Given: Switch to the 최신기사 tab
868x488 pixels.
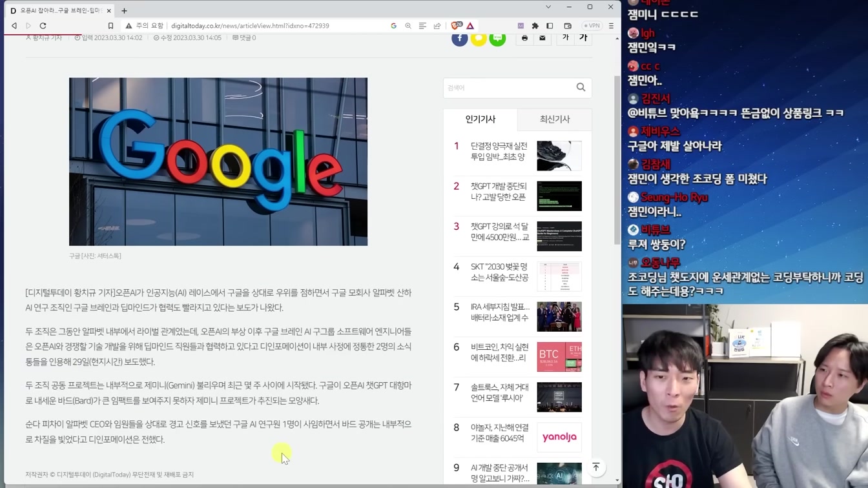Looking at the screenshot, I should 554,119.
